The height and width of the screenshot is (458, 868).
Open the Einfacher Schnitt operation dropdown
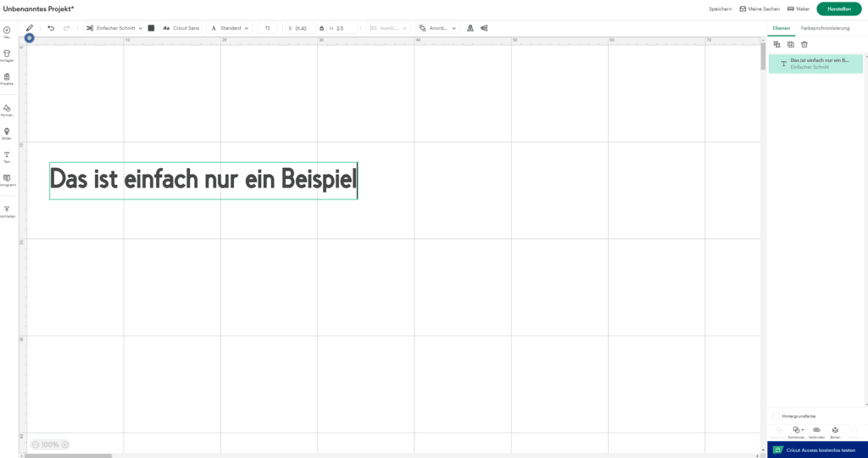coord(114,28)
